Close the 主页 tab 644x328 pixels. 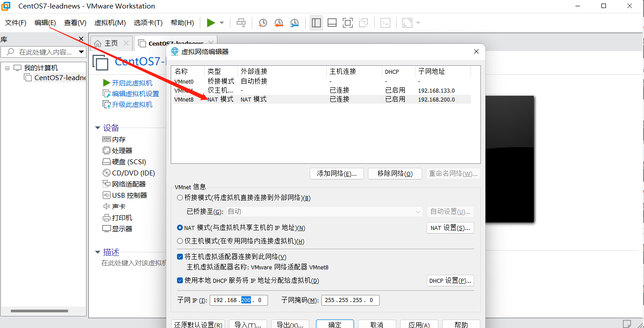[126, 43]
